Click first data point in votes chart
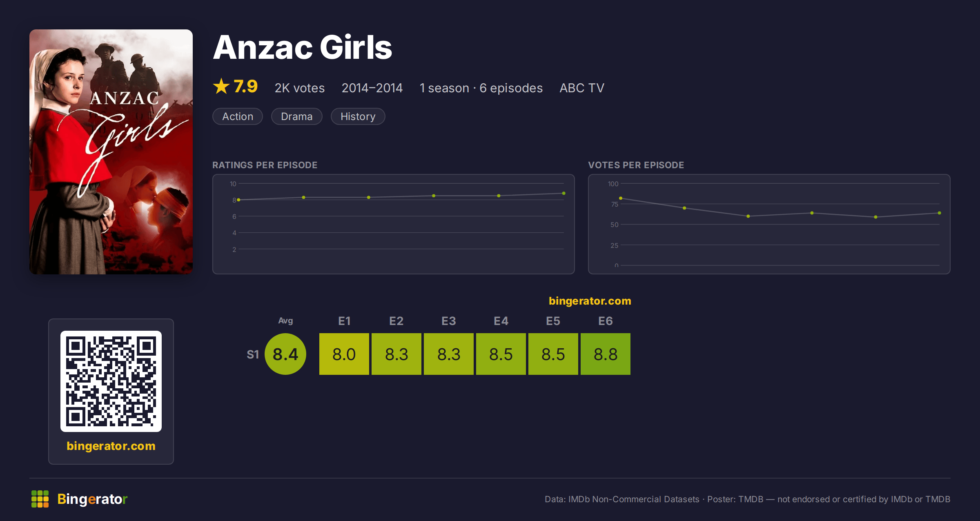This screenshot has height=521, width=980. [x=621, y=198]
